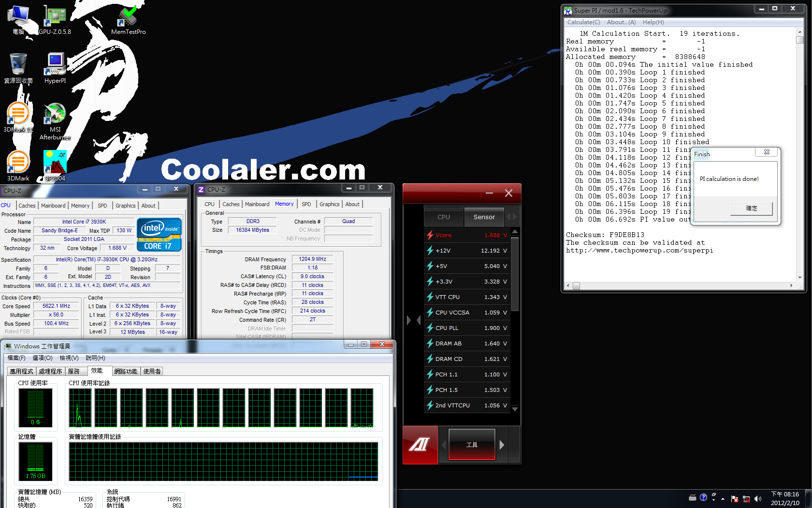
Task: Open Calculate(C) menu in Super PI
Action: click(x=583, y=22)
